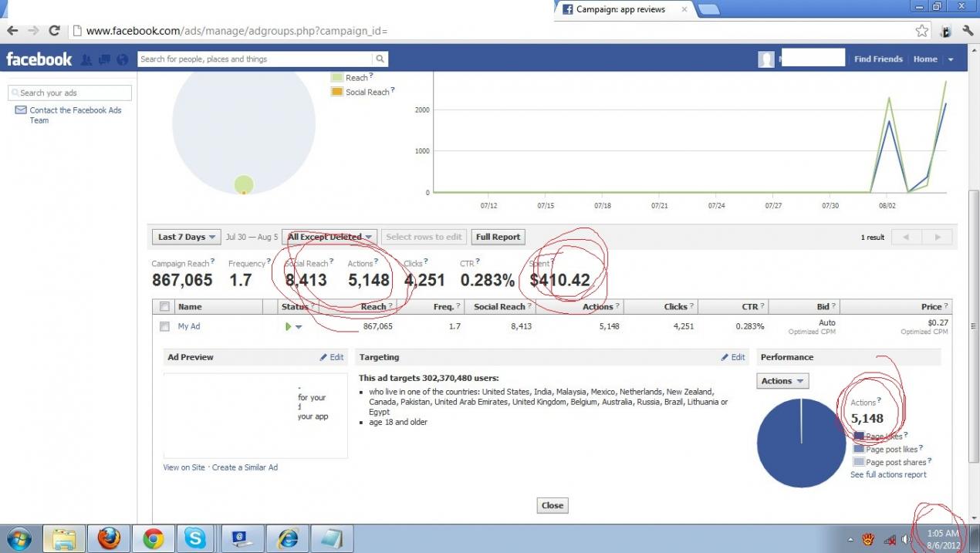Open the Actions dropdown in Performance panel

782,381
